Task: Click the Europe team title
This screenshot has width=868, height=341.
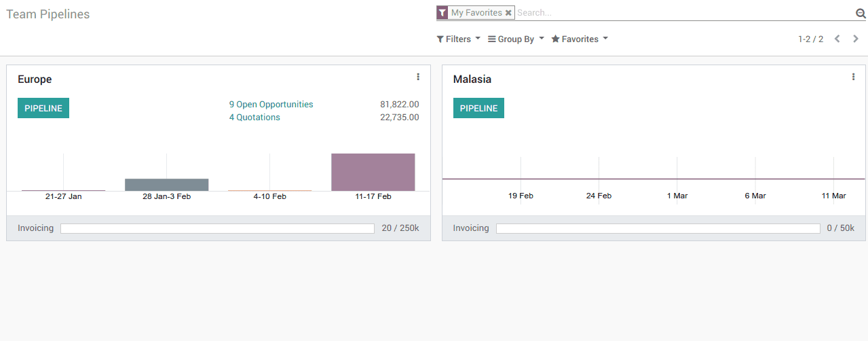Action: [x=35, y=79]
